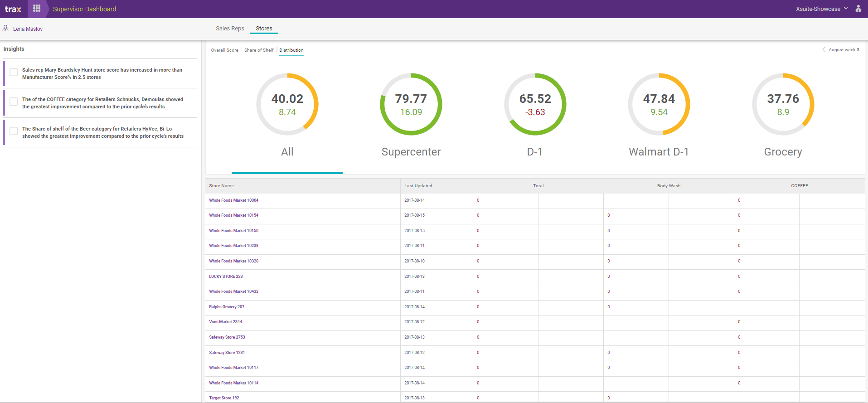Tick the COFFEE category insight checkbox
The image size is (868, 403).
click(x=14, y=102)
